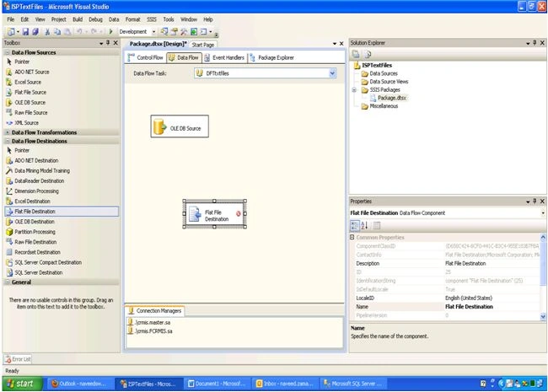The height and width of the screenshot is (392, 548).
Task: Select cmis.FCRMIS.sa connection manager
Action: click(x=150, y=331)
